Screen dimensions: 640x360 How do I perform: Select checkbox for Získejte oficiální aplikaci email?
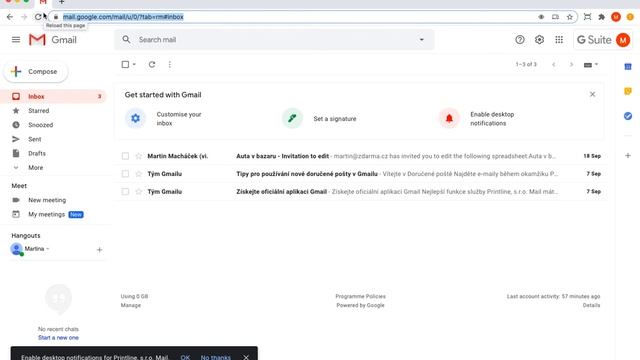point(125,191)
